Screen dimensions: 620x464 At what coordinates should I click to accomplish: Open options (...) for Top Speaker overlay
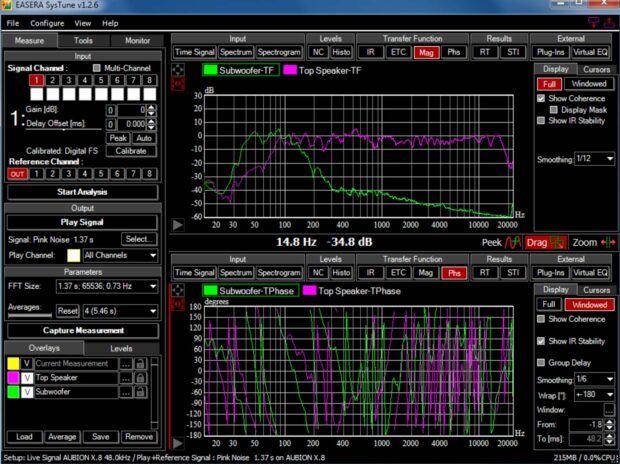(126, 378)
